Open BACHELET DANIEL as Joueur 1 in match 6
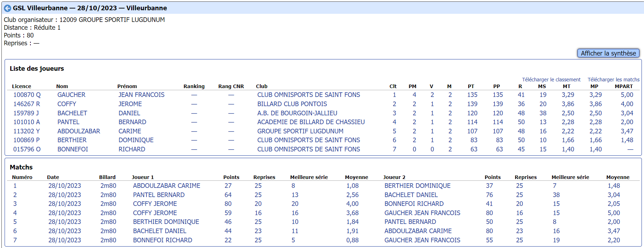The image size is (644, 248). tap(159, 231)
